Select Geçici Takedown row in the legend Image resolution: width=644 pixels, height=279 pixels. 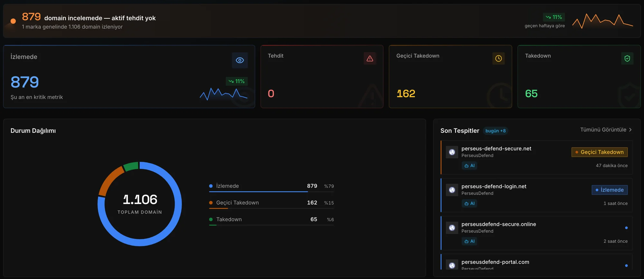271,203
